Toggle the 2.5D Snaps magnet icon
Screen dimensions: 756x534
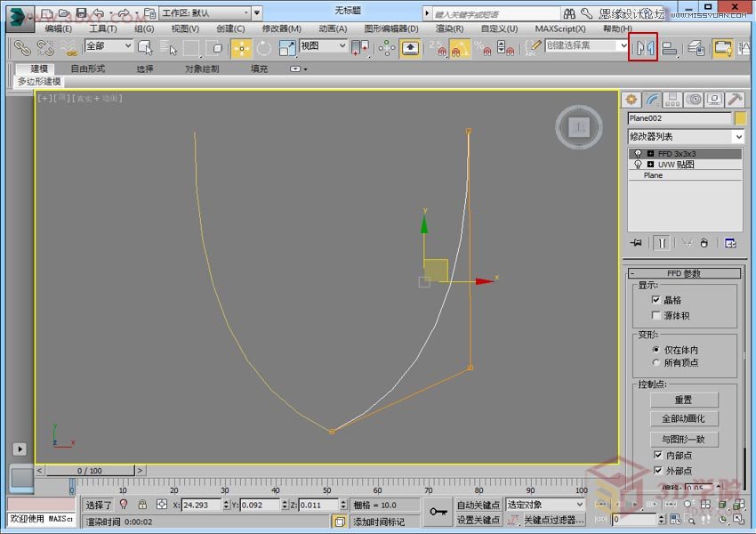click(437, 48)
